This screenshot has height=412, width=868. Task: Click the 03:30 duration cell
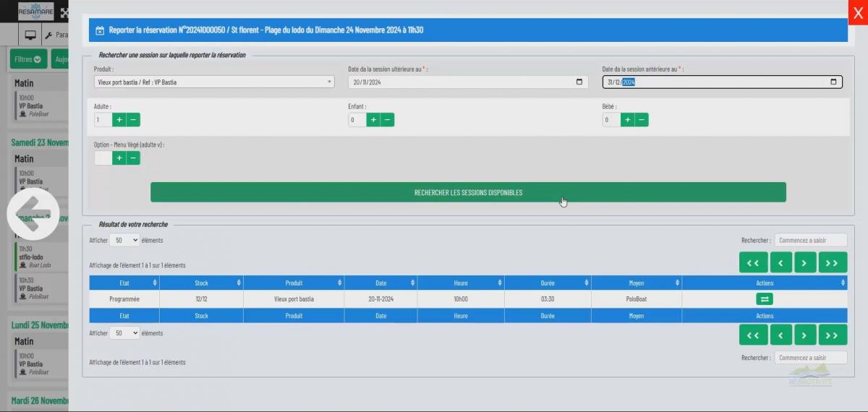click(x=548, y=299)
